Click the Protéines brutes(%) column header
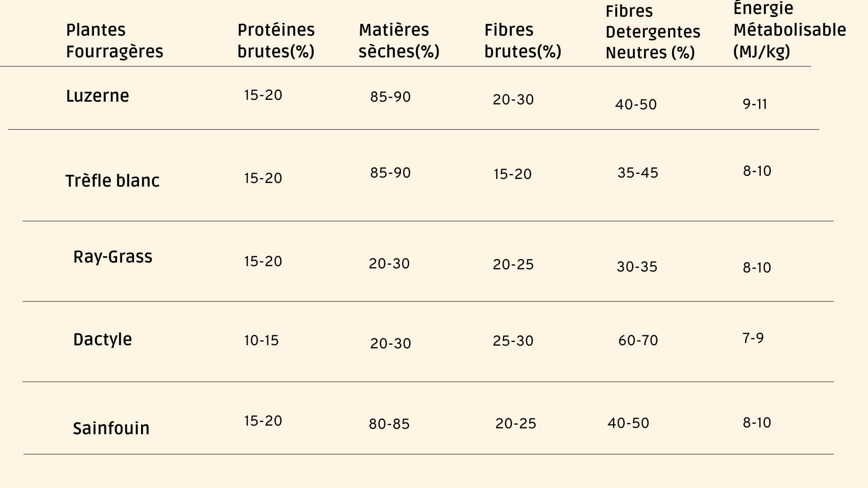Viewport: 868px width, 488px height. click(x=276, y=41)
